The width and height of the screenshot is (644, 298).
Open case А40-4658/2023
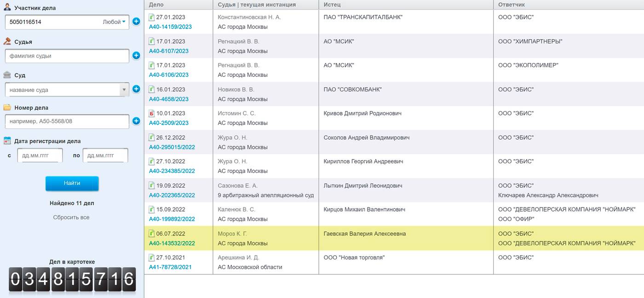(x=169, y=99)
